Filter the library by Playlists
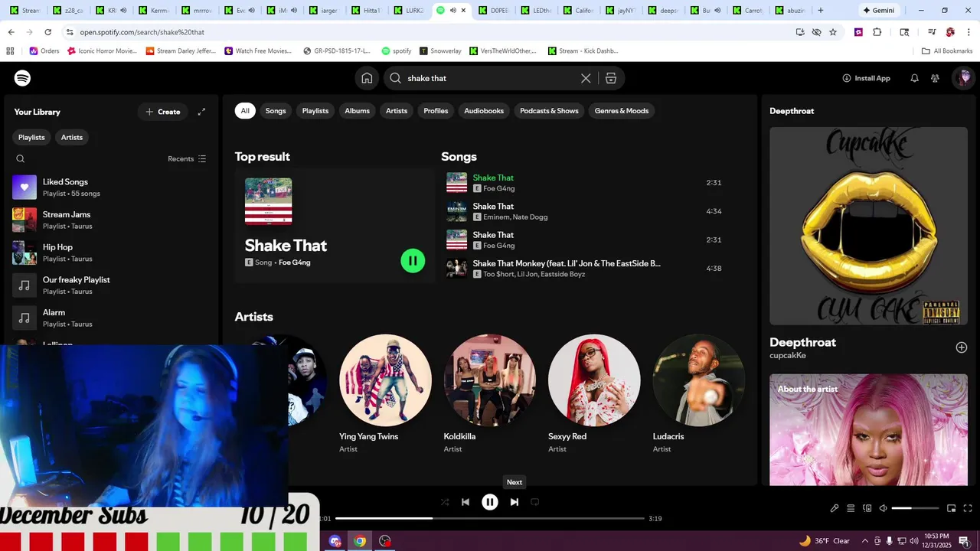Viewport: 980px width, 551px height. (x=31, y=137)
